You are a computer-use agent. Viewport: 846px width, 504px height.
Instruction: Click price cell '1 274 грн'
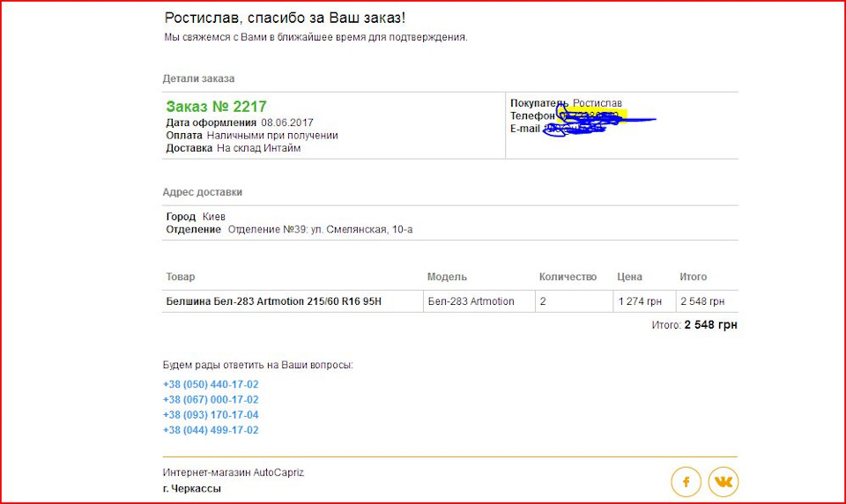tap(640, 301)
